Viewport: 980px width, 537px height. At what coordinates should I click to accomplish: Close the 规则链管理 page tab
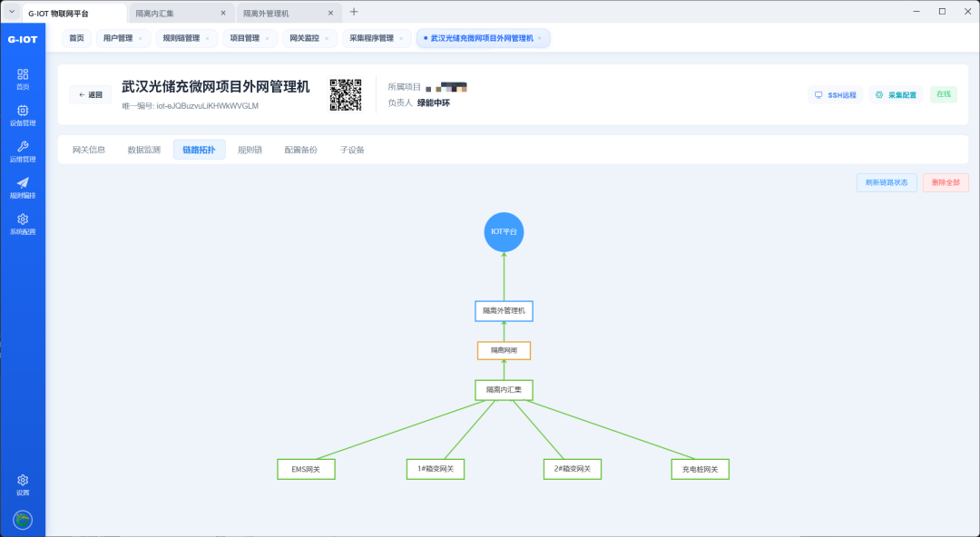pos(208,39)
